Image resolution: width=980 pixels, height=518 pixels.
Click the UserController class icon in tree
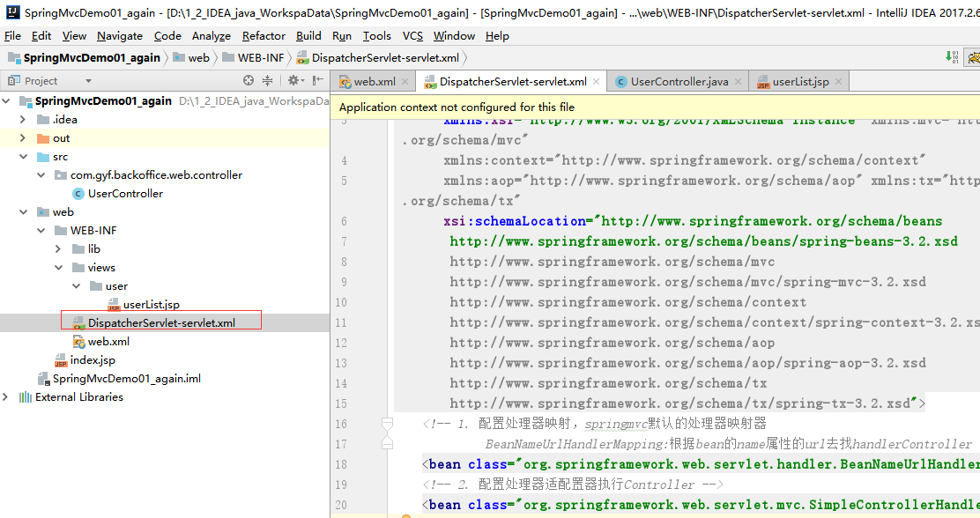78,194
